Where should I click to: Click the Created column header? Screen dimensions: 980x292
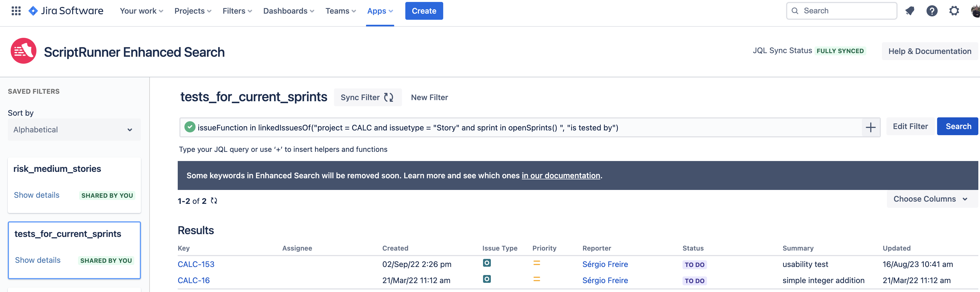click(x=395, y=248)
